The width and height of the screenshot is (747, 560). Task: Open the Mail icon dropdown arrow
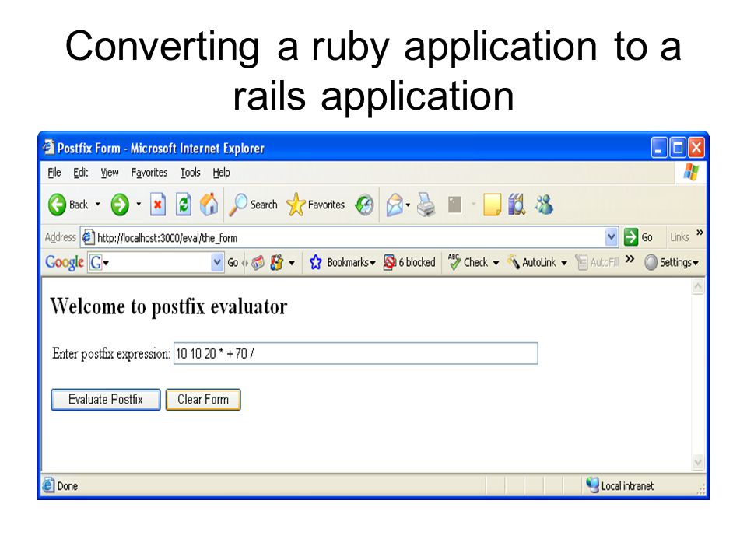[x=408, y=205]
